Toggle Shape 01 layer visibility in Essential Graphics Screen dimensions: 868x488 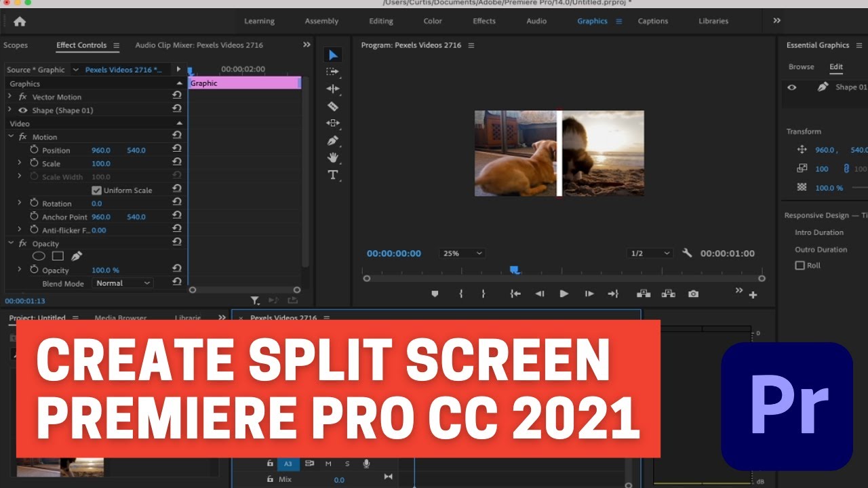tap(791, 87)
